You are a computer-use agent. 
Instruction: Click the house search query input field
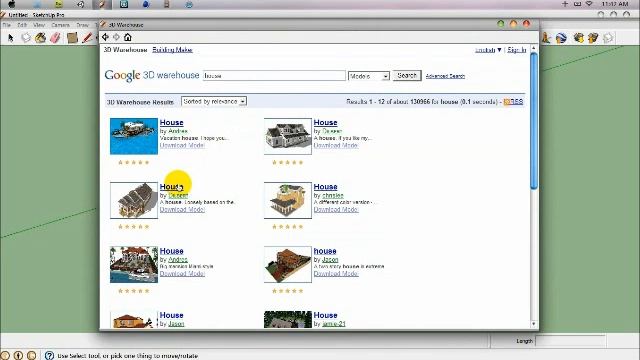pyautogui.click(x=274, y=76)
